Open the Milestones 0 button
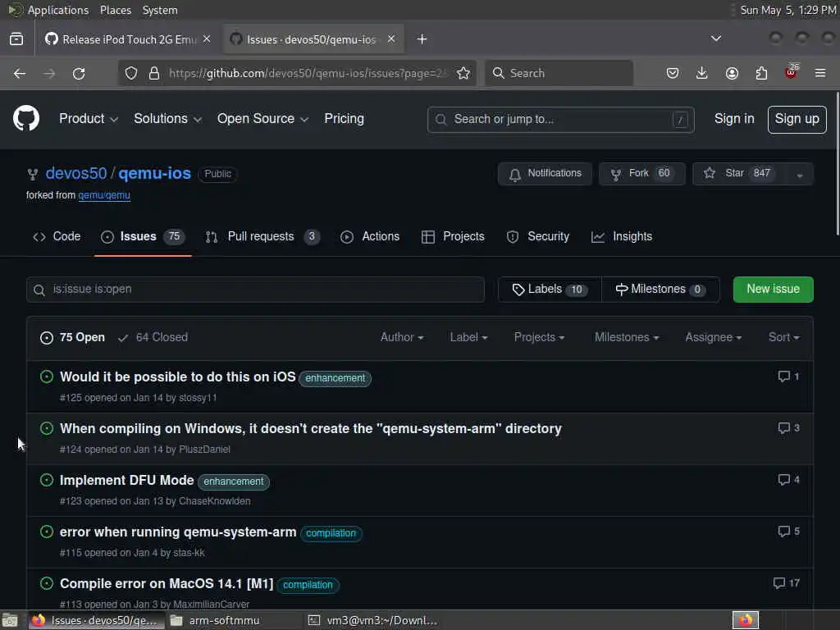840x630 pixels. click(x=660, y=290)
